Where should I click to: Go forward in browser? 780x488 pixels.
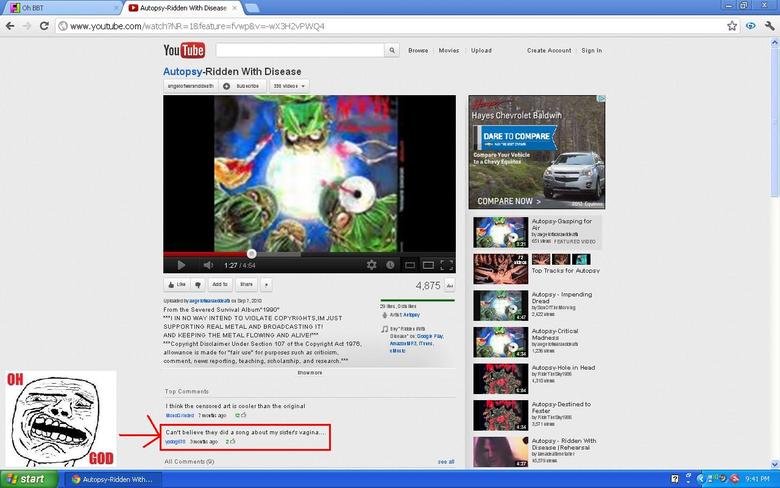27,26
